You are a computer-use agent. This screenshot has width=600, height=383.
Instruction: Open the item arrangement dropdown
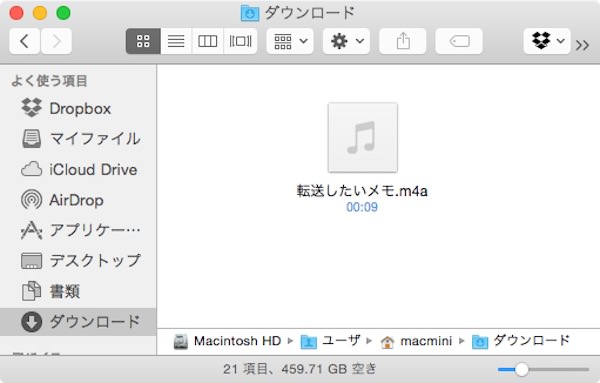coord(290,41)
